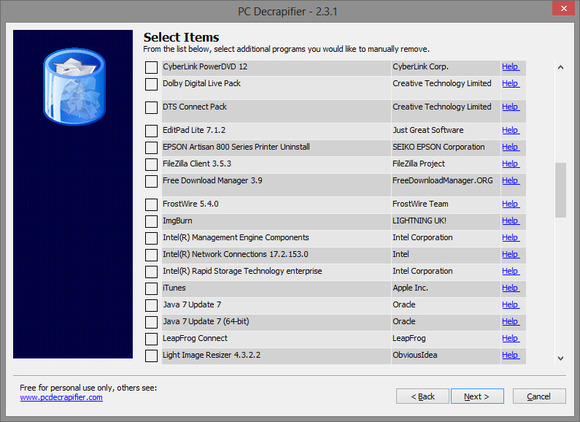This screenshot has height=422, width=580.
Task: Click the Next button
Action: (x=477, y=396)
